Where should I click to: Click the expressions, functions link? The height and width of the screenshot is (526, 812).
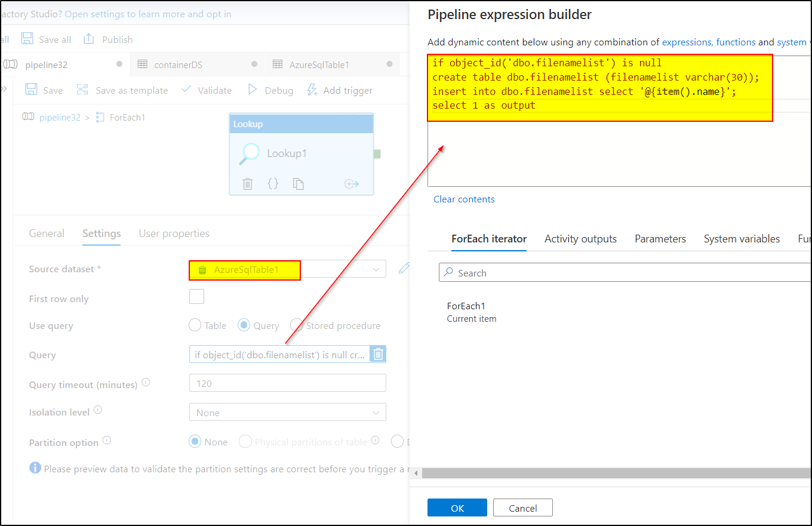click(709, 42)
